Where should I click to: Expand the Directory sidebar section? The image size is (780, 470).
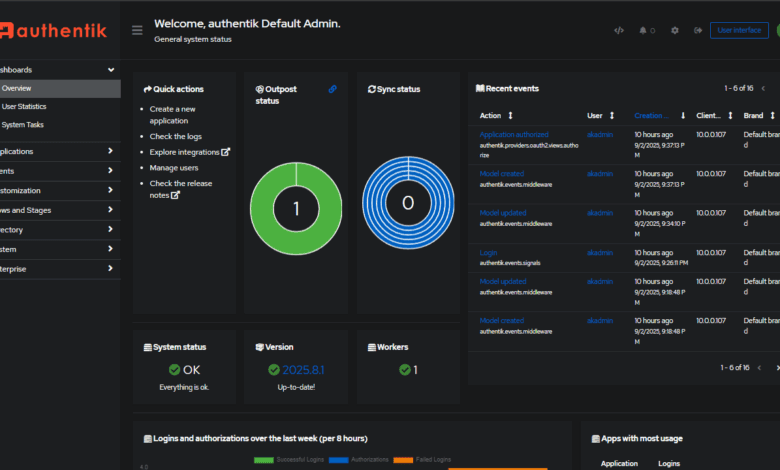coord(60,230)
